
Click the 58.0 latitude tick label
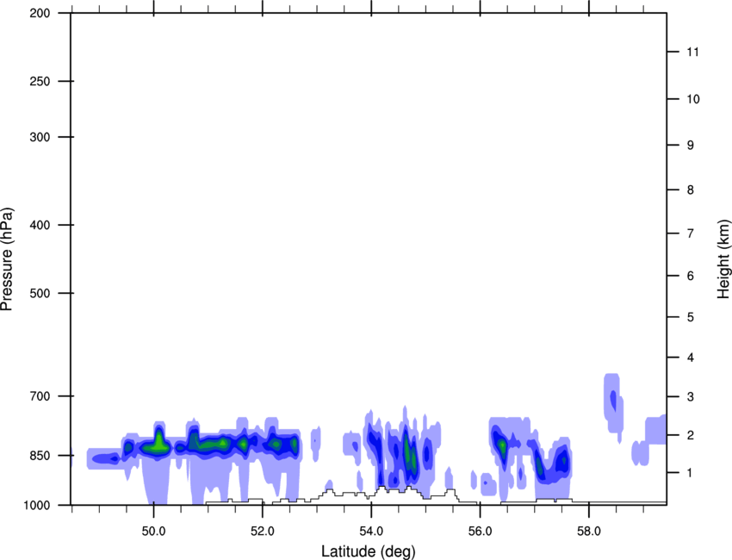pos(589,532)
